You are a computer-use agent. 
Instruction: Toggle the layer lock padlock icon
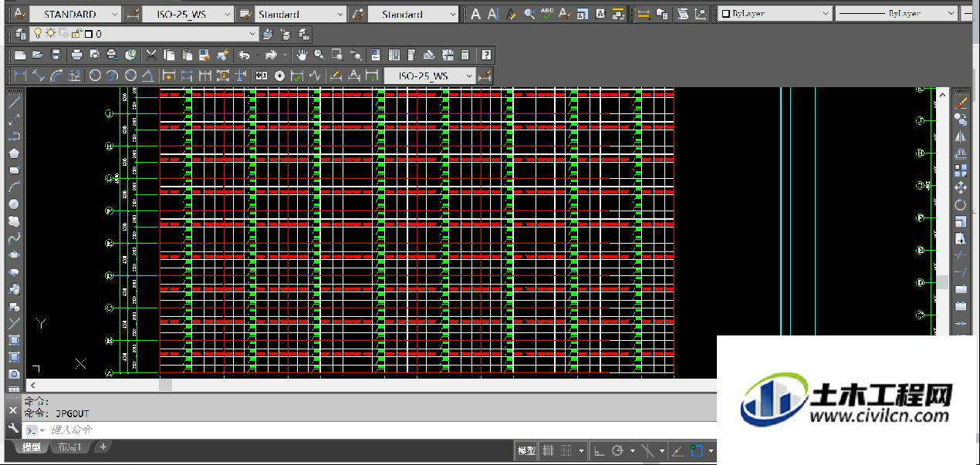[x=75, y=34]
